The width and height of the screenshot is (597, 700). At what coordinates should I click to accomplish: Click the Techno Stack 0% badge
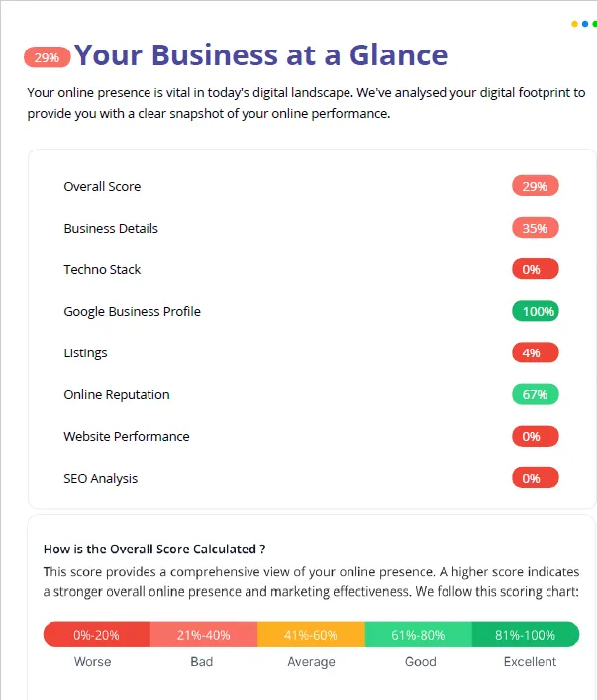pyautogui.click(x=535, y=269)
